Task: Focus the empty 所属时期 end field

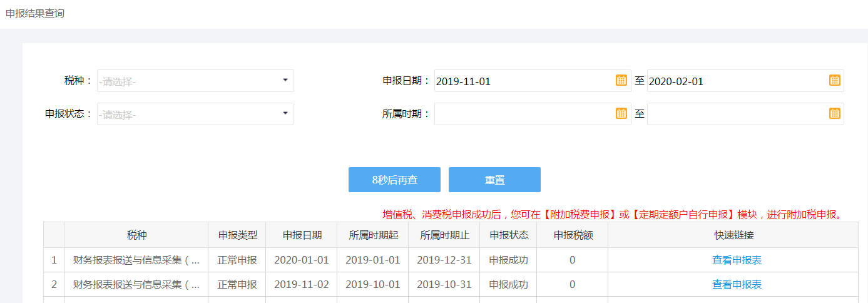Action: 745,114
